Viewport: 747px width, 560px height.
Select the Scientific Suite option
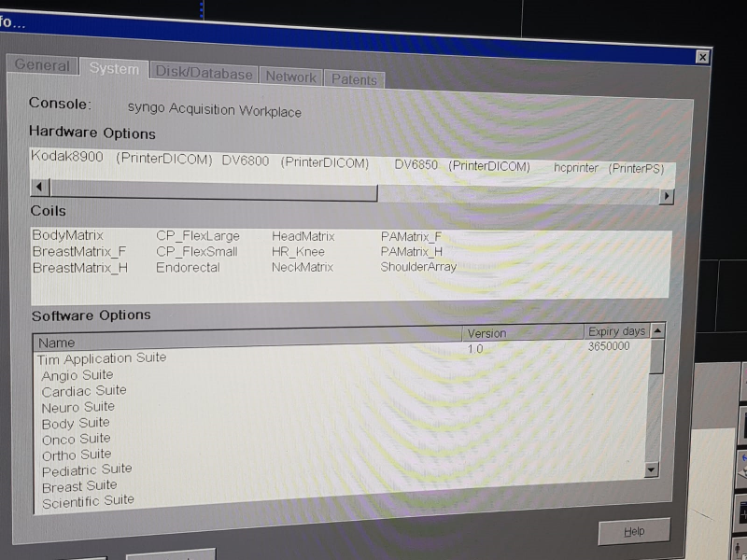click(x=88, y=501)
